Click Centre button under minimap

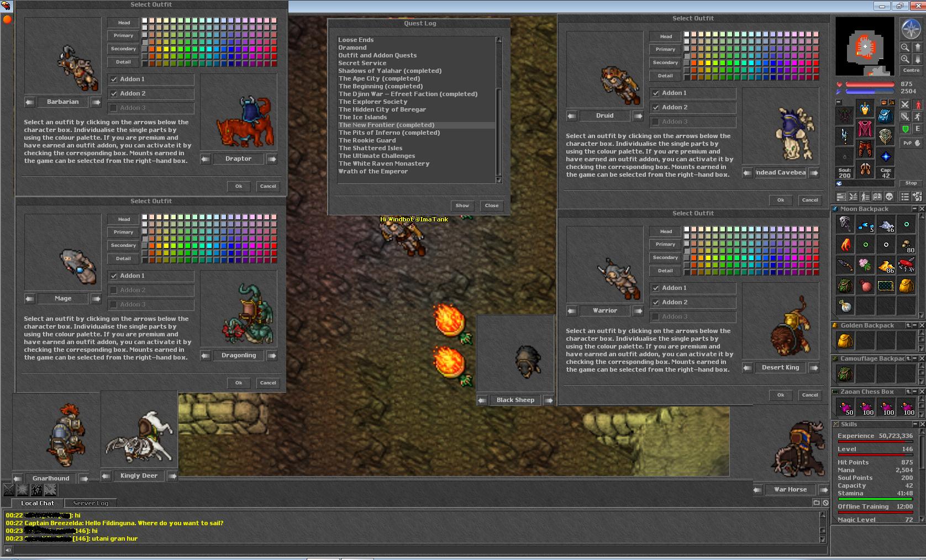click(911, 70)
